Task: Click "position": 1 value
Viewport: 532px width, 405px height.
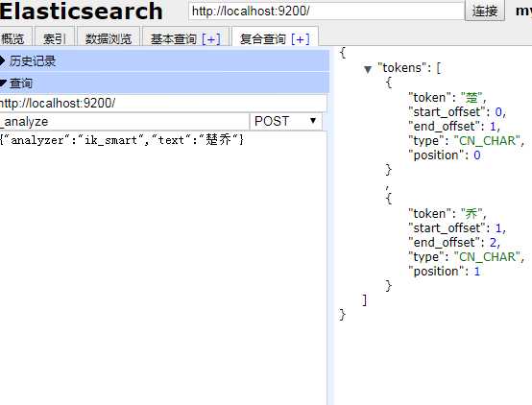Action: point(477,271)
